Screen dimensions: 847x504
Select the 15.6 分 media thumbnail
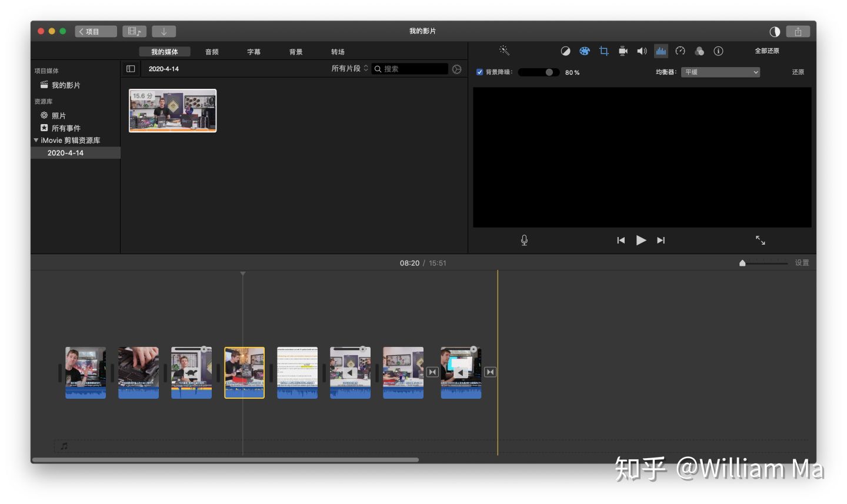[172, 111]
